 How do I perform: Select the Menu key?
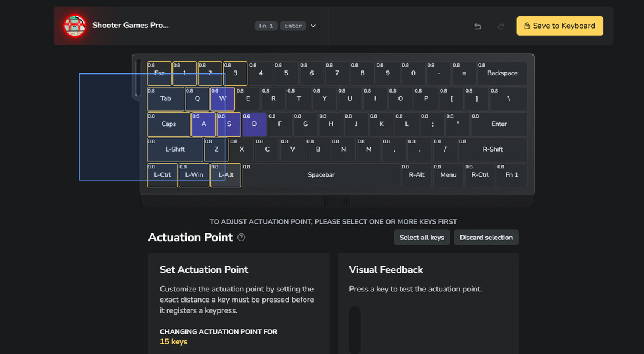click(448, 175)
